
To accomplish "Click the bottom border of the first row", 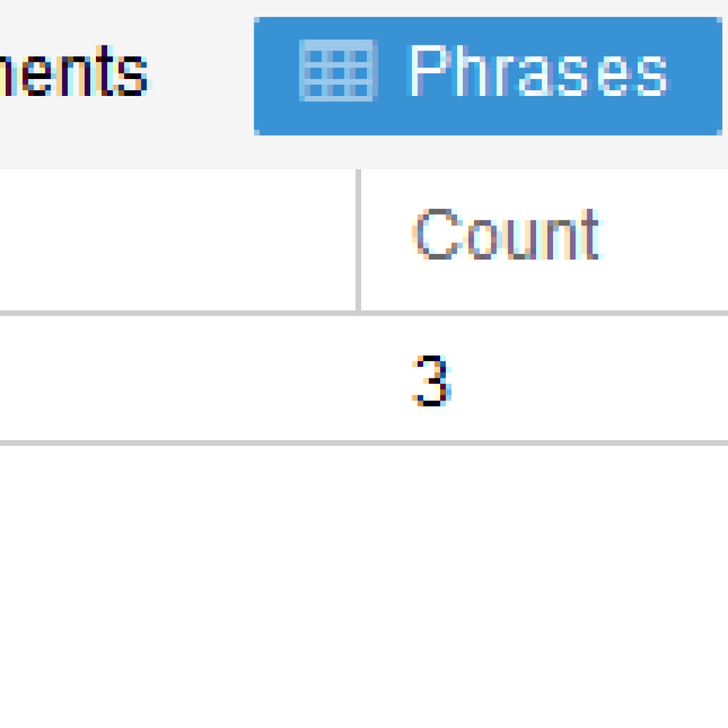I will [x=364, y=443].
